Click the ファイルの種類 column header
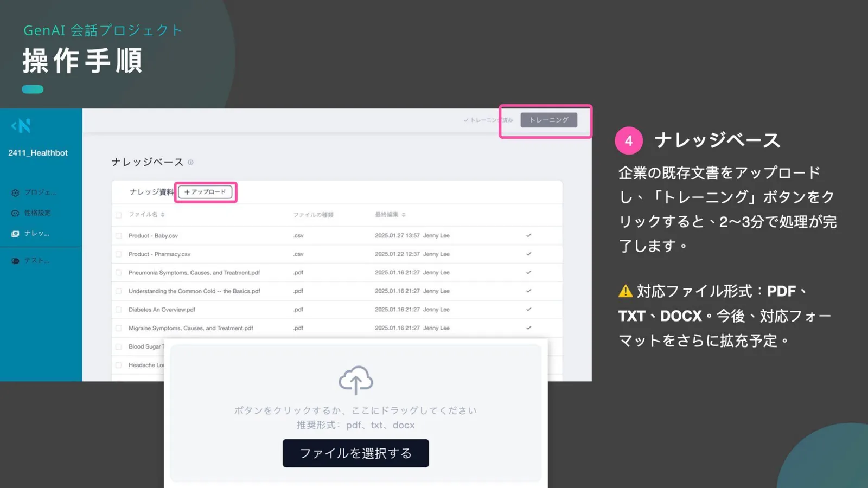Image resolution: width=868 pixels, height=488 pixels. pyautogui.click(x=313, y=215)
